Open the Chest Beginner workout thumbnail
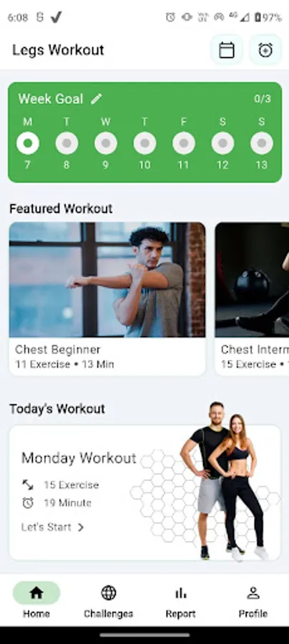 [107, 279]
